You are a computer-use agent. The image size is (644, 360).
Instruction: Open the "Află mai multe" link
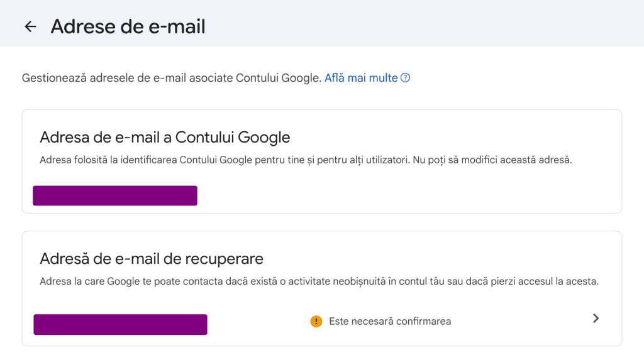pos(361,78)
